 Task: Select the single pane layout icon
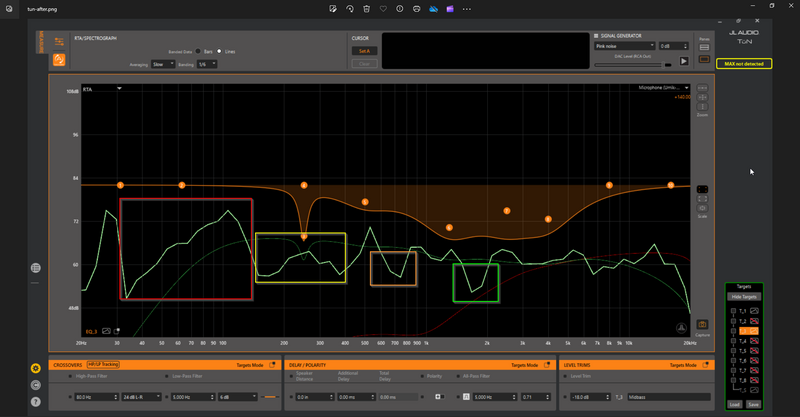(704, 59)
